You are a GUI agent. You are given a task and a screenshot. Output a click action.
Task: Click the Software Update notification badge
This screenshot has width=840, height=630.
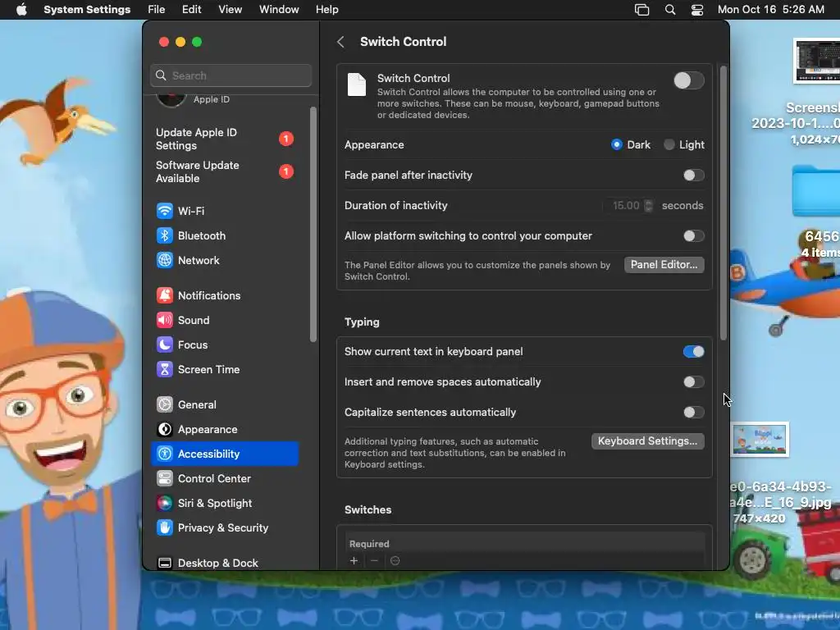[286, 171]
